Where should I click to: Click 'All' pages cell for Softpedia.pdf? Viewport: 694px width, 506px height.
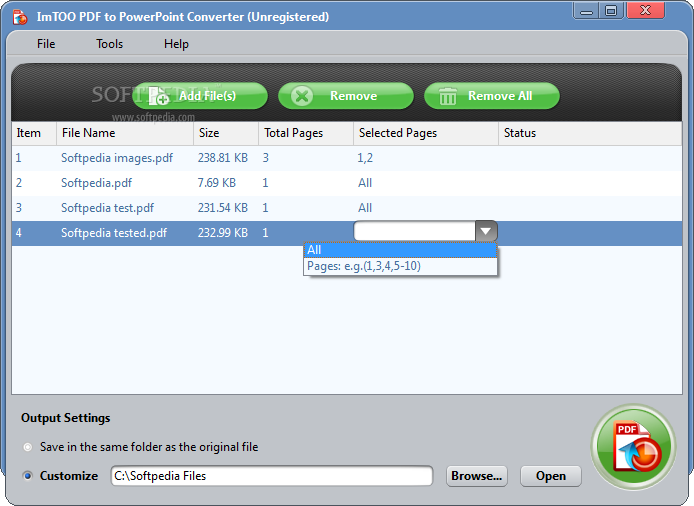365,183
